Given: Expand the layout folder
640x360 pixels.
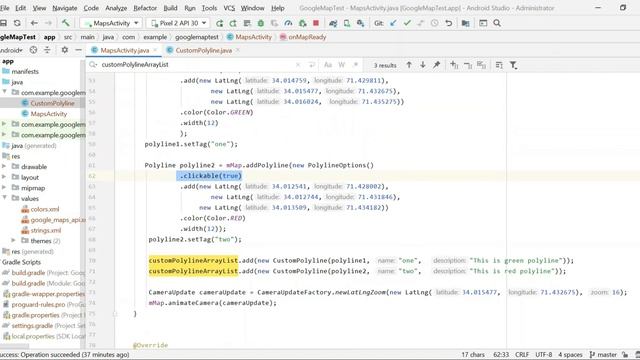Looking at the screenshot, I should click(4, 177).
